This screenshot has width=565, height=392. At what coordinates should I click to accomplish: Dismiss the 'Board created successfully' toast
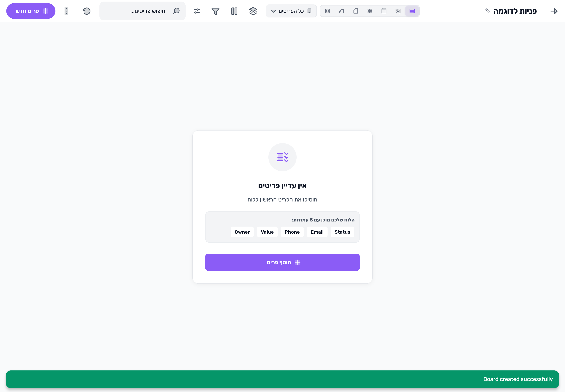click(282, 379)
